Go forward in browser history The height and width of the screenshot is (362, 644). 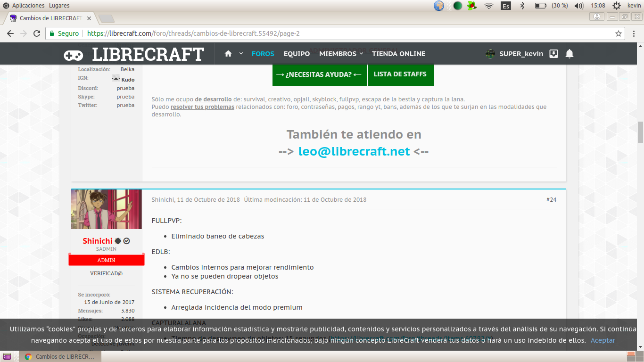pos(23,33)
